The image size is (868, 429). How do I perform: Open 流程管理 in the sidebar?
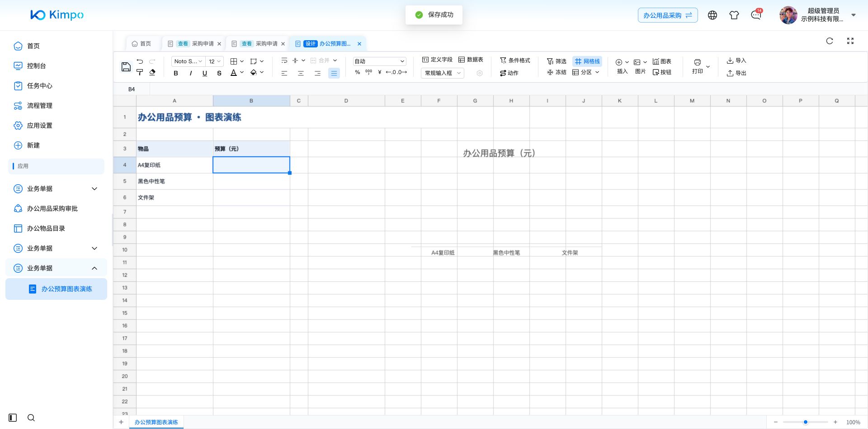point(39,106)
